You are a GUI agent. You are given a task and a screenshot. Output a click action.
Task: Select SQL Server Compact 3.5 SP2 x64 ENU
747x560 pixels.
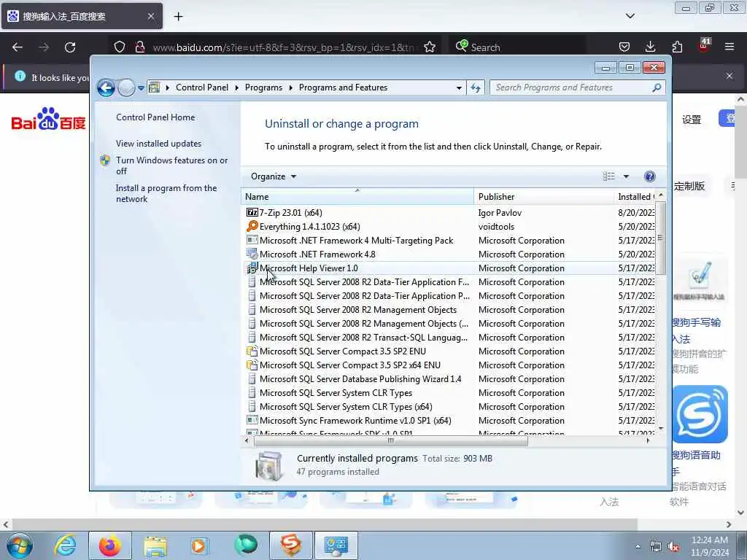point(349,365)
